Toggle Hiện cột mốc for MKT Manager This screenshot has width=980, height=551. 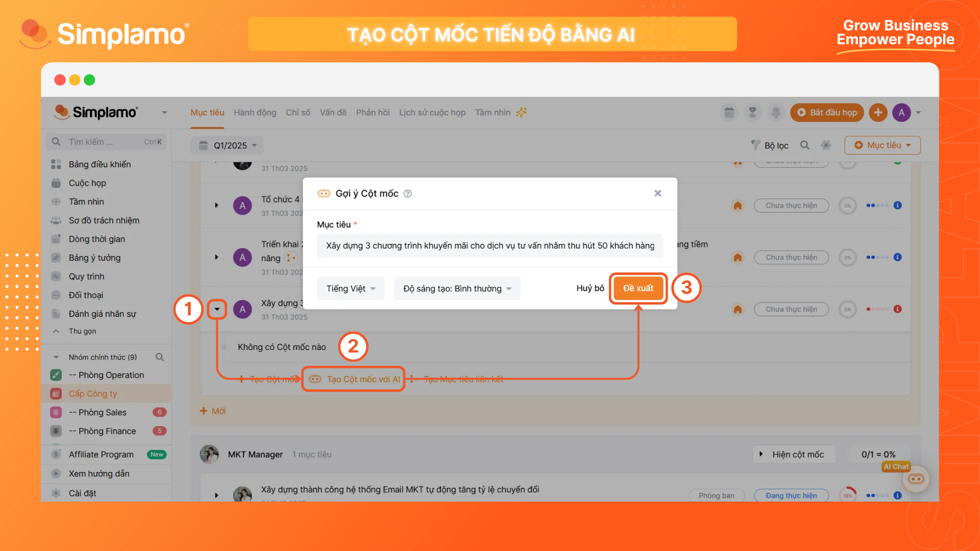click(794, 454)
